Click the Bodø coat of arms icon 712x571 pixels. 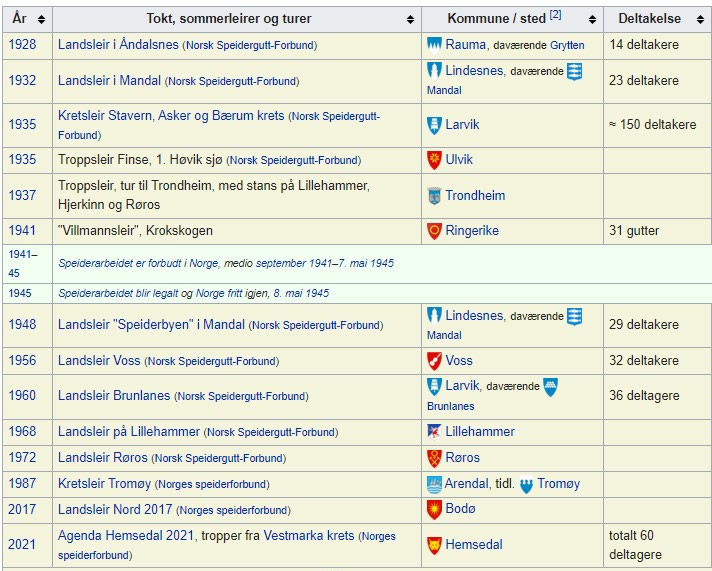(434, 510)
